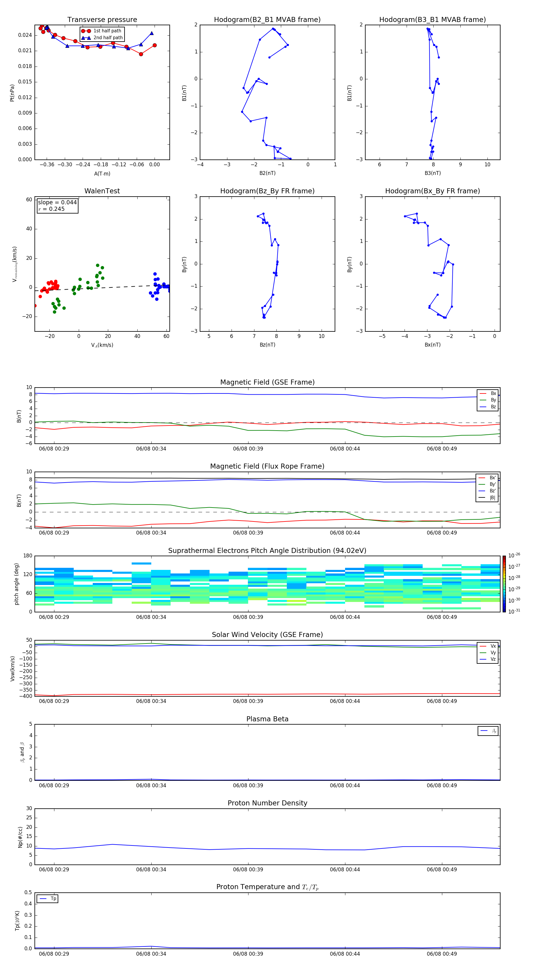Screen dimensions: 535x980
Task: Select the 10^-31 colorbar tick label
Action: click(x=514, y=611)
